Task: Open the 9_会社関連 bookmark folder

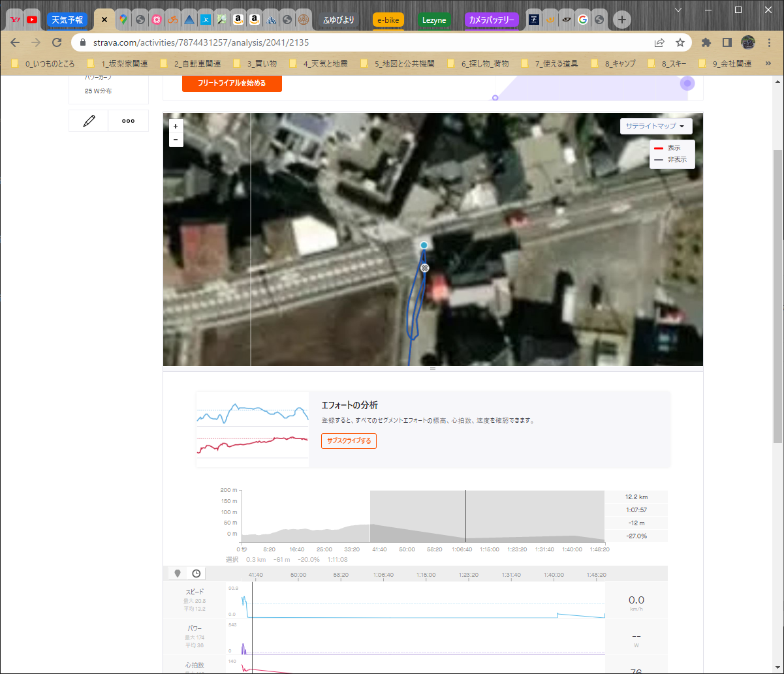Action: click(x=725, y=64)
